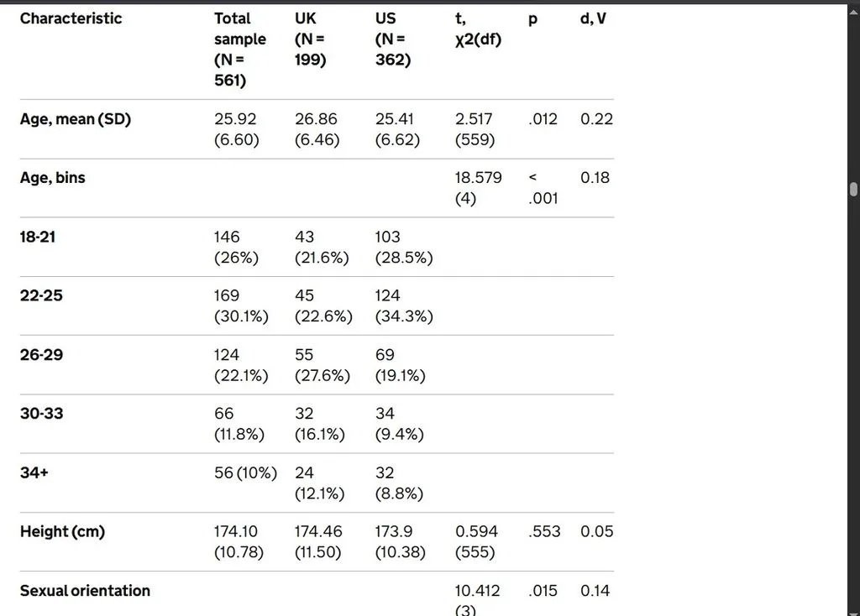860x616 pixels.
Task: Click the 30-33 age bin label
Action: [x=42, y=414]
